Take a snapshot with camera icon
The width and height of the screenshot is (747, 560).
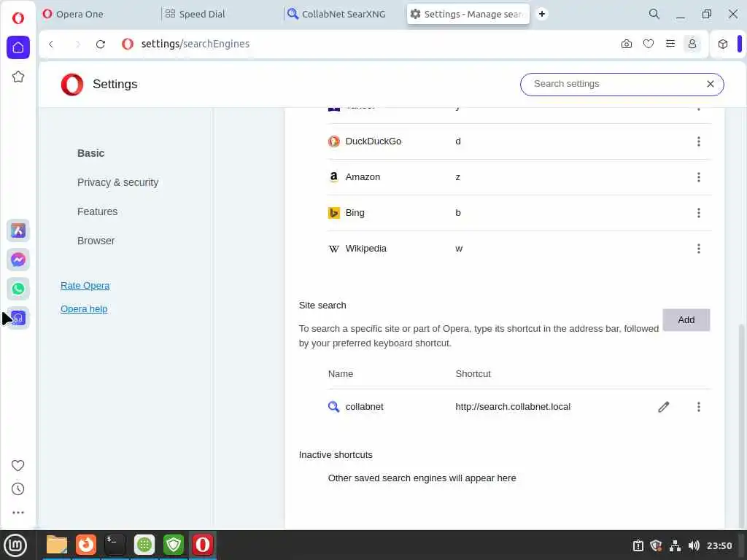point(627,44)
